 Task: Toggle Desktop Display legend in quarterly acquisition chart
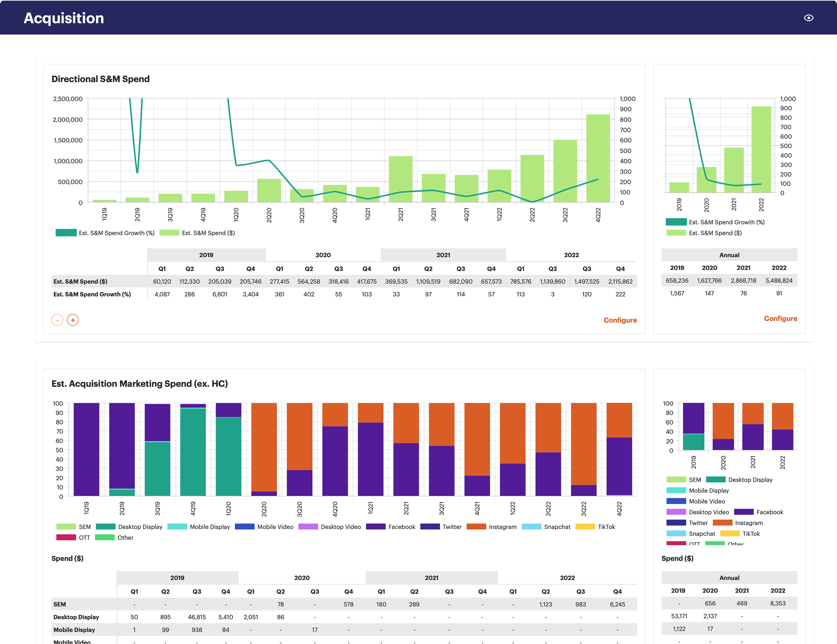[x=129, y=527]
